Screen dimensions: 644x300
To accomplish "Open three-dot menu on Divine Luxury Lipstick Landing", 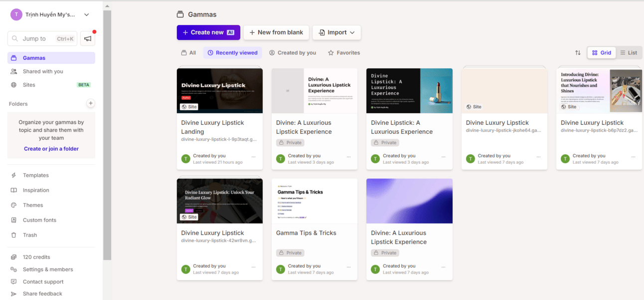I will (253, 156).
